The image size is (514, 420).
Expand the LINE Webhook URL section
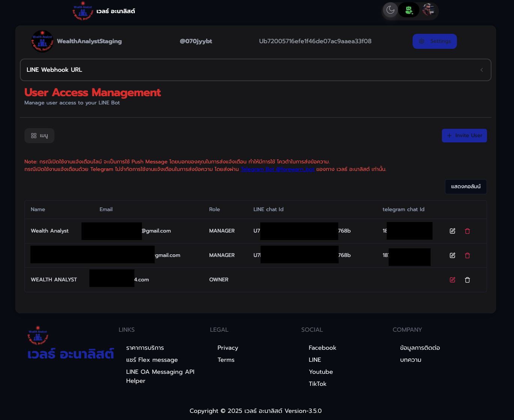(256, 70)
